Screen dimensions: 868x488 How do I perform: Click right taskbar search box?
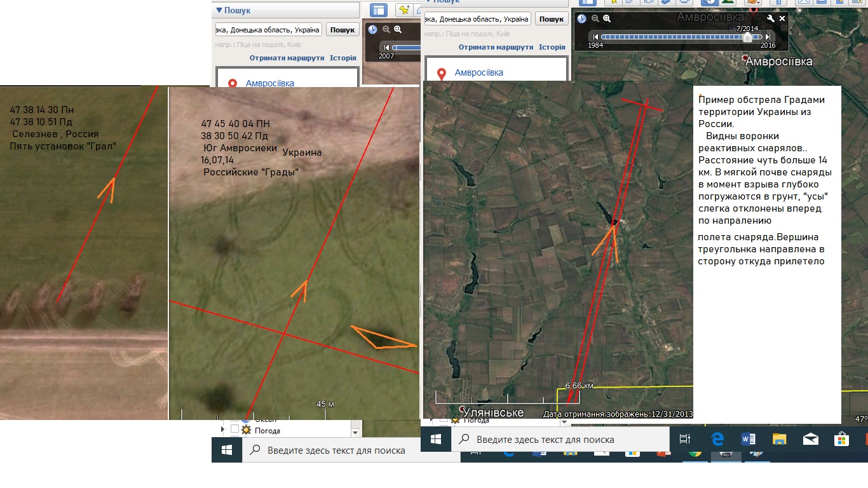[560, 439]
